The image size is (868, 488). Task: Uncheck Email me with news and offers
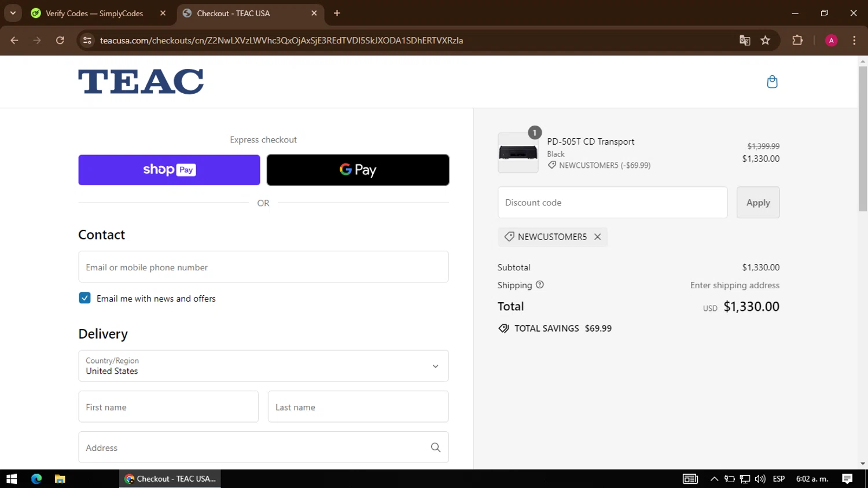[x=84, y=298]
